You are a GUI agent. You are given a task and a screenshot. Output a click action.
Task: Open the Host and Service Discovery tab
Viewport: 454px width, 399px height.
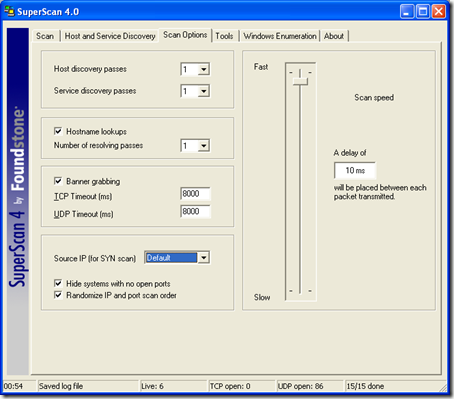point(110,36)
